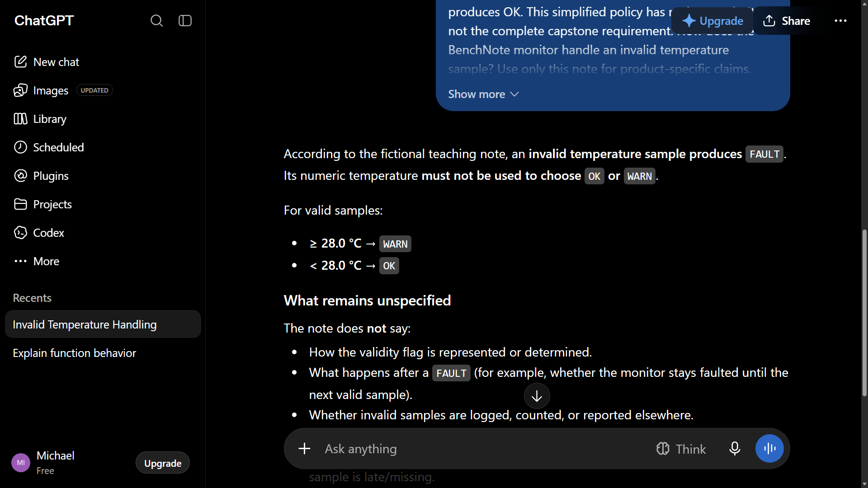Open attachments with plus icon
This screenshot has width=868, height=488.
[x=305, y=449]
